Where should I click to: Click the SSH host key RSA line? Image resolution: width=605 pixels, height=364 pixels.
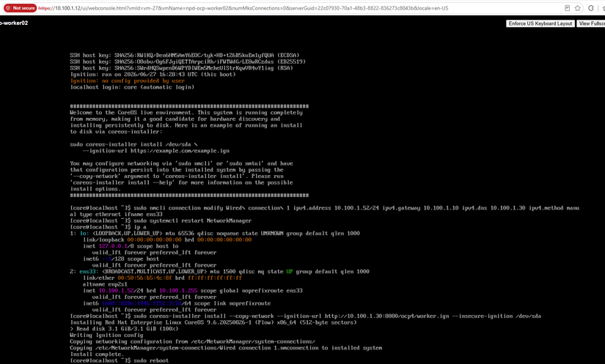point(181,68)
